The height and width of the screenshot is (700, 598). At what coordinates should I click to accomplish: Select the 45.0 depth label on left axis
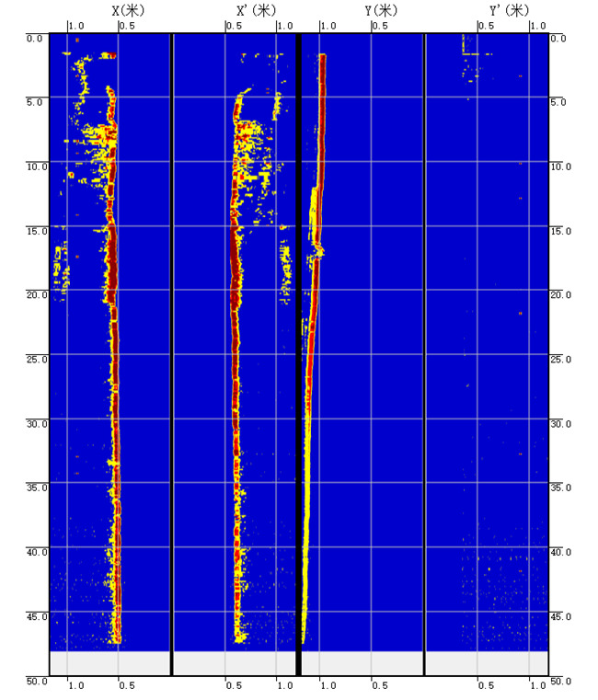(x=37, y=616)
